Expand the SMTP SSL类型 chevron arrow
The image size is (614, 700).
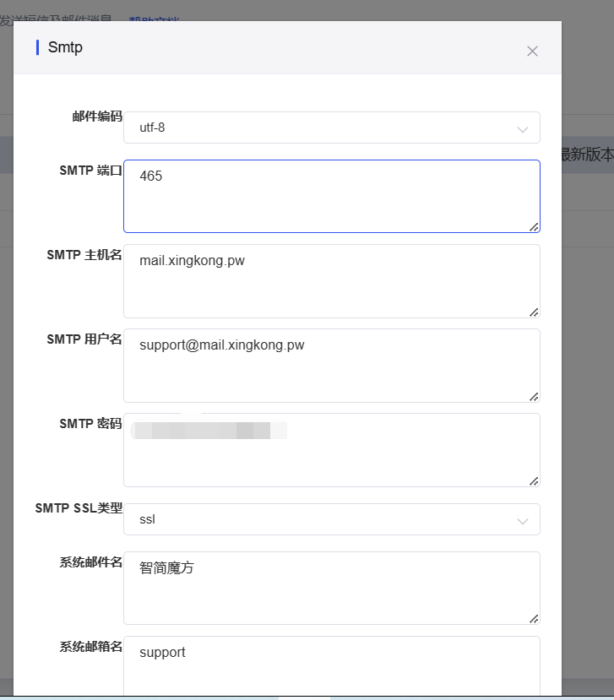tap(523, 522)
